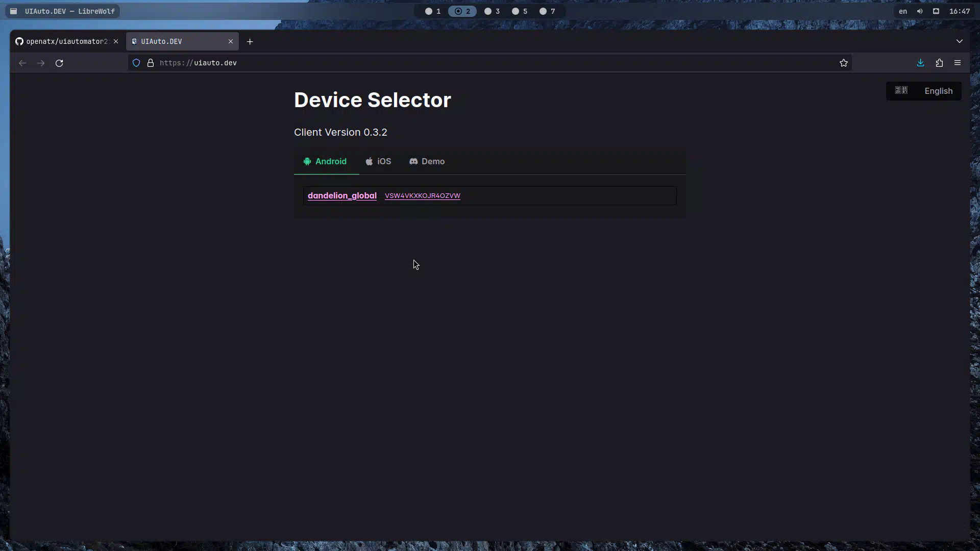This screenshot has width=980, height=551.
Task: Switch to the iOS device tab
Action: click(x=378, y=161)
